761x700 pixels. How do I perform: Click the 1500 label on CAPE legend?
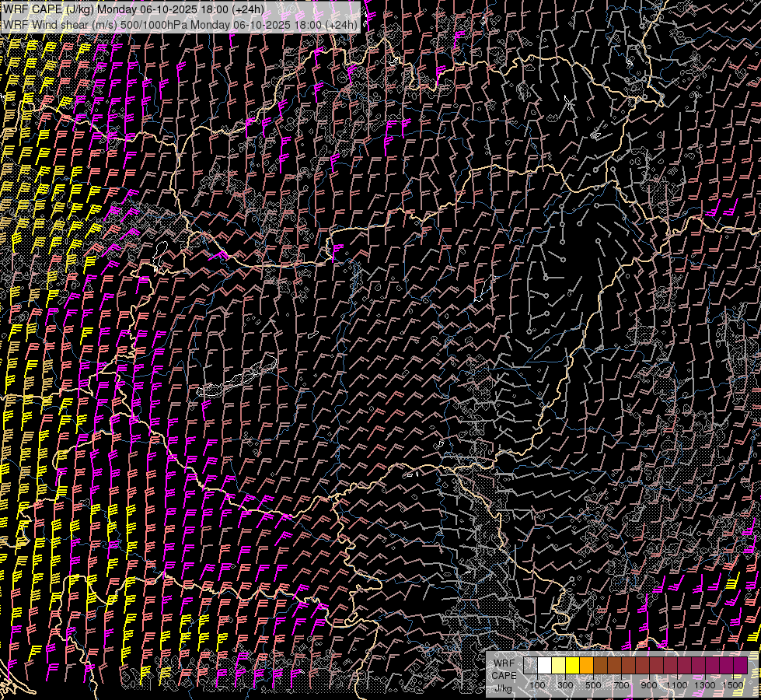pos(733,685)
